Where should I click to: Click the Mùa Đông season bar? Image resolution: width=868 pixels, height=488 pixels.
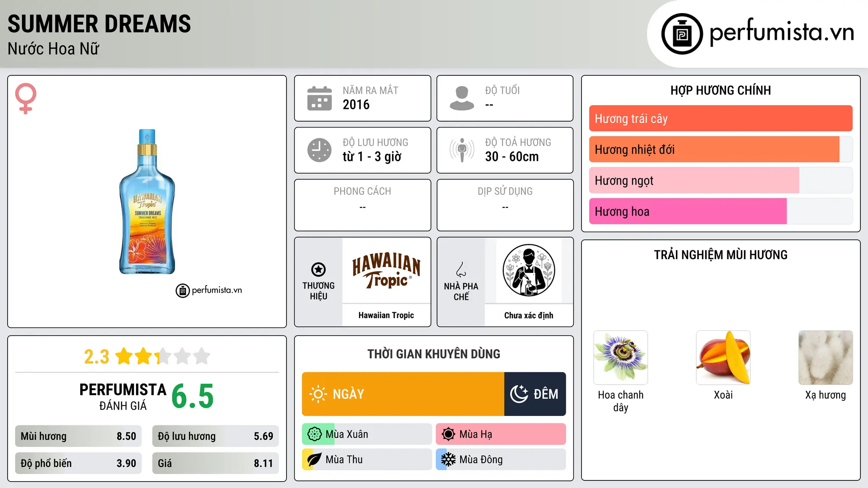501,460
